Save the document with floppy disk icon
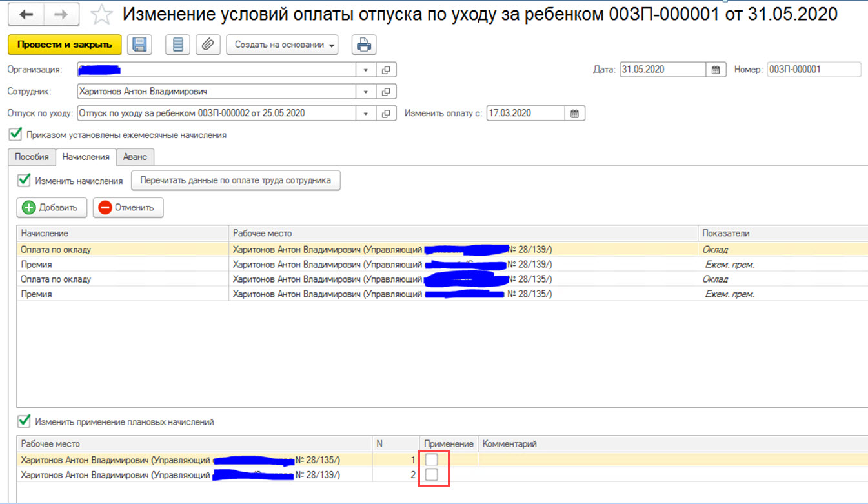This screenshot has width=868, height=504. click(139, 45)
